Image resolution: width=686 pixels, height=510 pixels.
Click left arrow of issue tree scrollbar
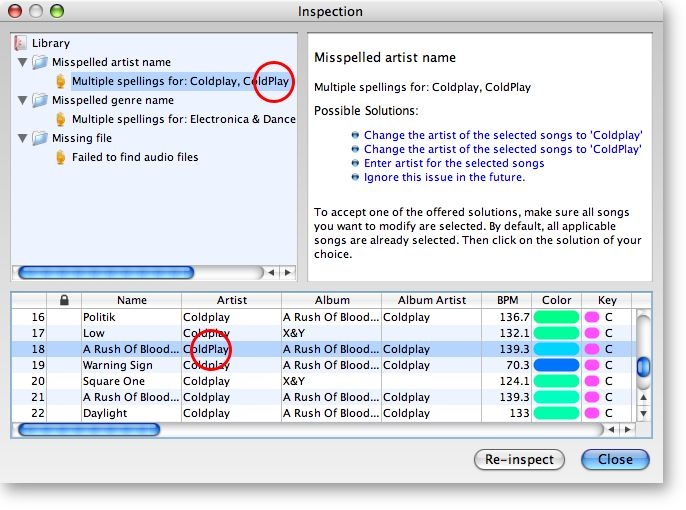[271, 272]
